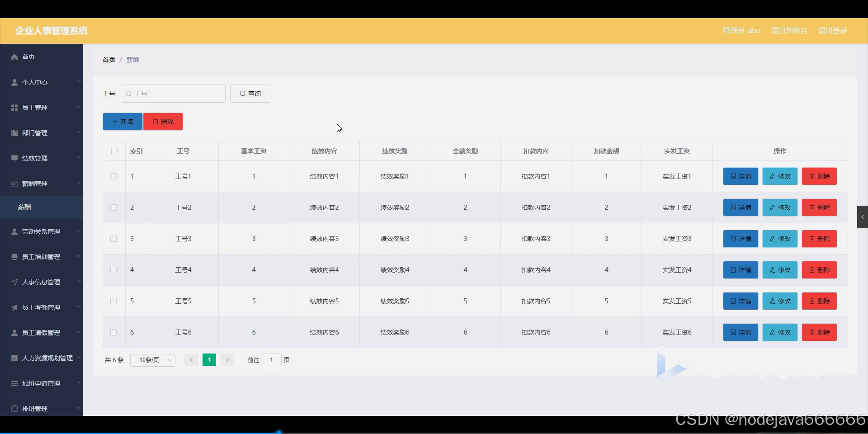Click the 企业人事管理系统 title

[x=52, y=31]
